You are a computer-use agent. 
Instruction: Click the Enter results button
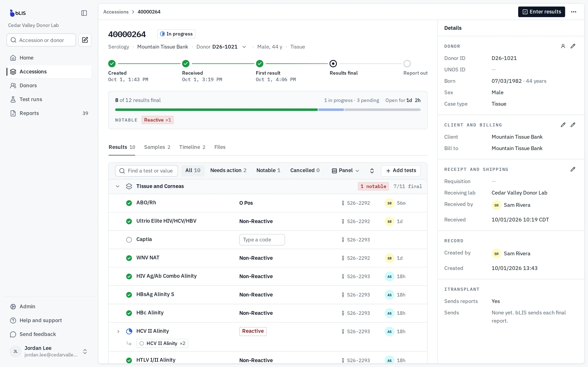pyautogui.click(x=542, y=12)
